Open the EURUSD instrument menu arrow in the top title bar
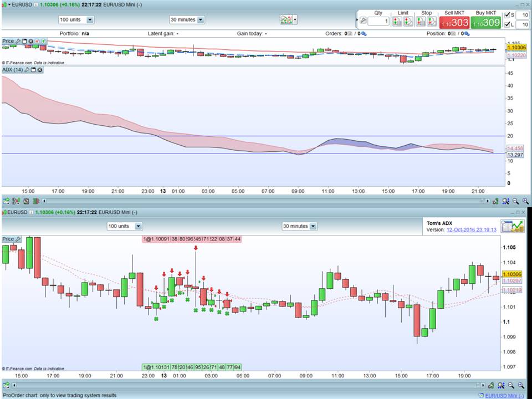Image resolution: width=532 pixels, height=399 pixels. (9, 5)
